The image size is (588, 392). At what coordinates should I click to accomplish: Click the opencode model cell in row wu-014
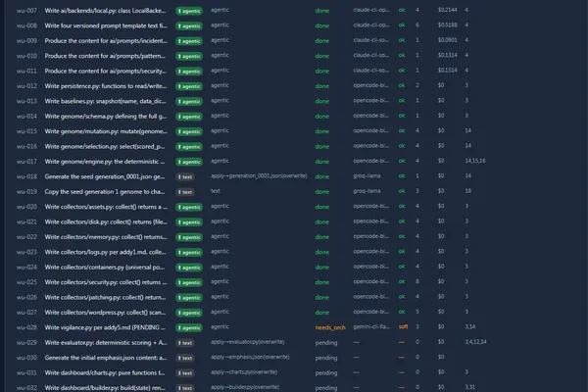coord(370,116)
